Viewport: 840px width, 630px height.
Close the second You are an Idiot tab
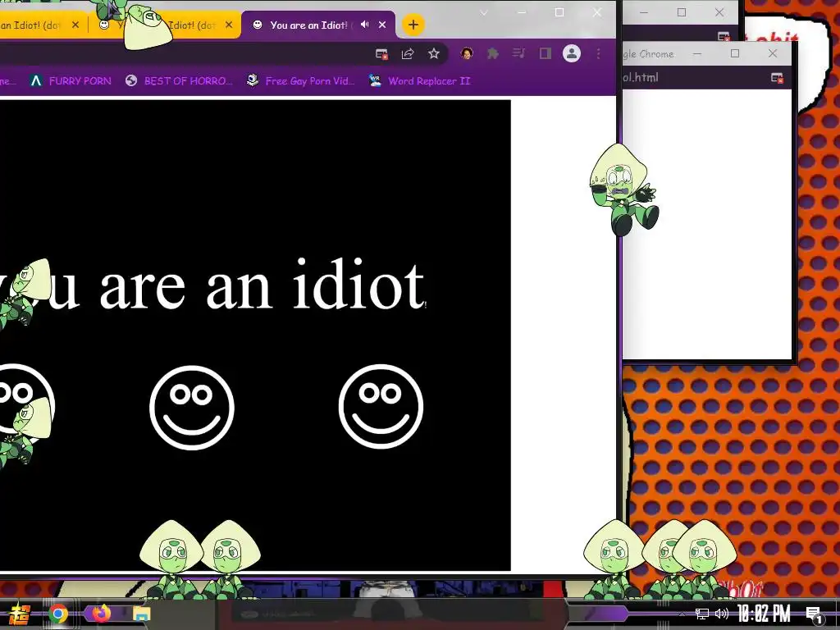point(229,25)
